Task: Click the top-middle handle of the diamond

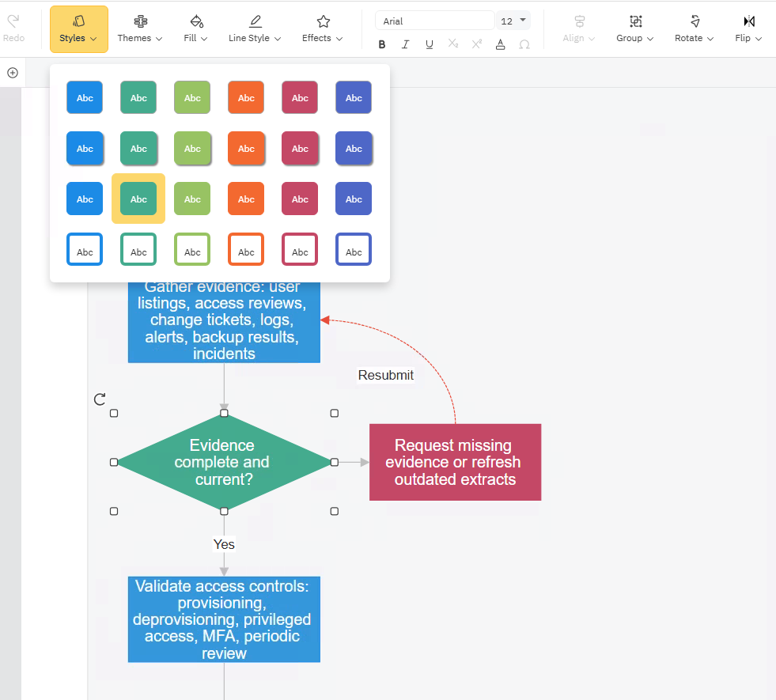Action: coord(224,413)
